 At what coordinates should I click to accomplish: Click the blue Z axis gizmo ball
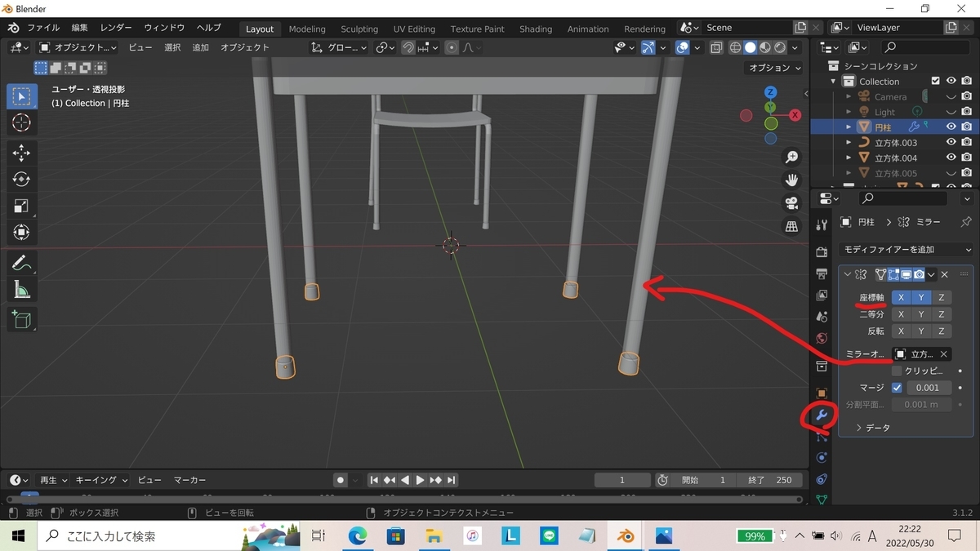coord(770,92)
